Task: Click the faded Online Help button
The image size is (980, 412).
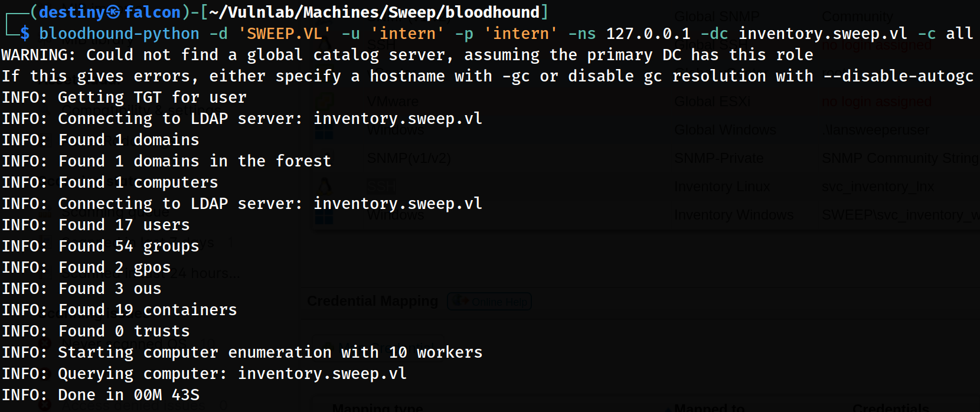Action: [x=490, y=302]
